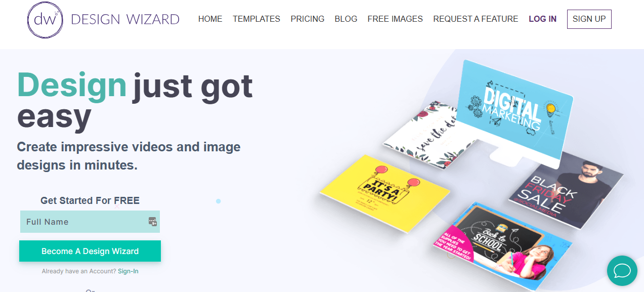Visit the BLOG page
Screen dimensions: 644x292
pyautogui.click(x=346, y=19)
